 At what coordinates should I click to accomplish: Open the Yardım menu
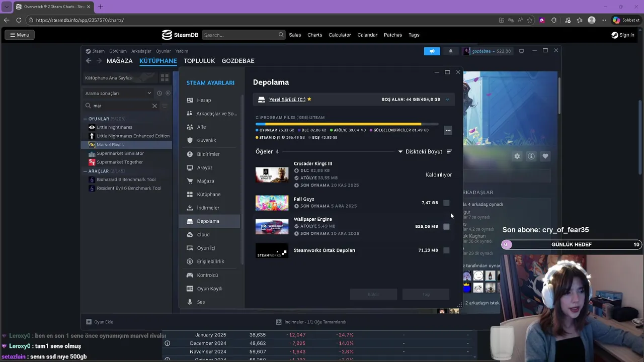pos(182,51)
